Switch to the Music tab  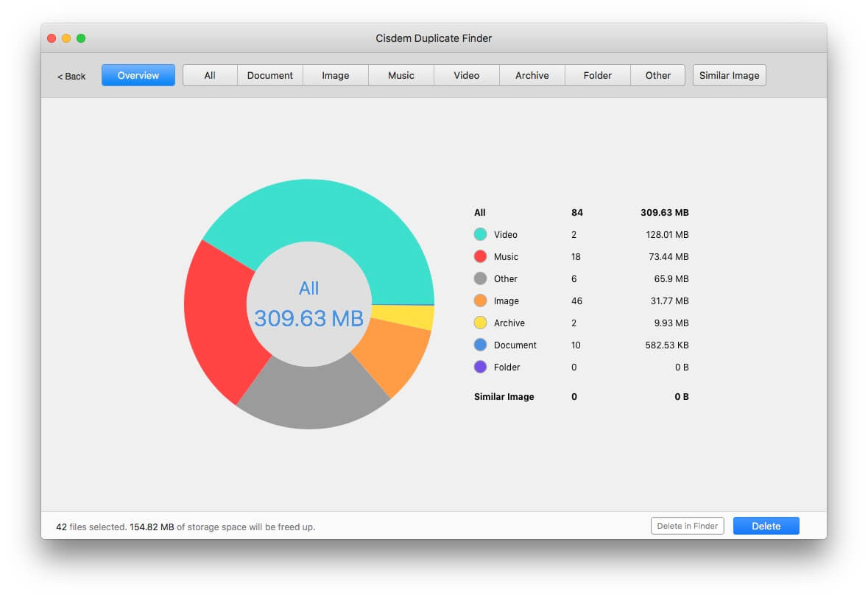click(x=401, y=75)
